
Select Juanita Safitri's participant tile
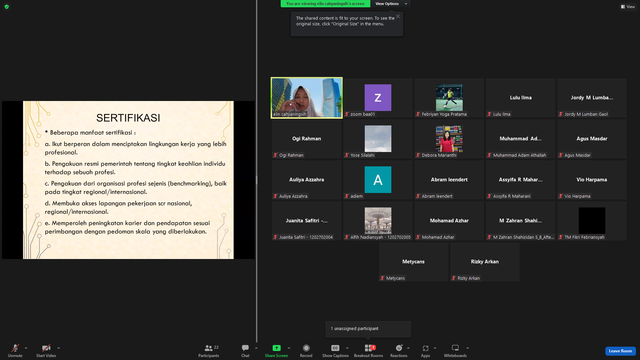click(x=307, y=221)
